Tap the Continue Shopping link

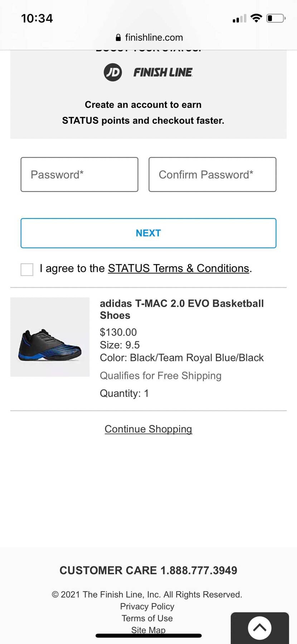[148, 429]
